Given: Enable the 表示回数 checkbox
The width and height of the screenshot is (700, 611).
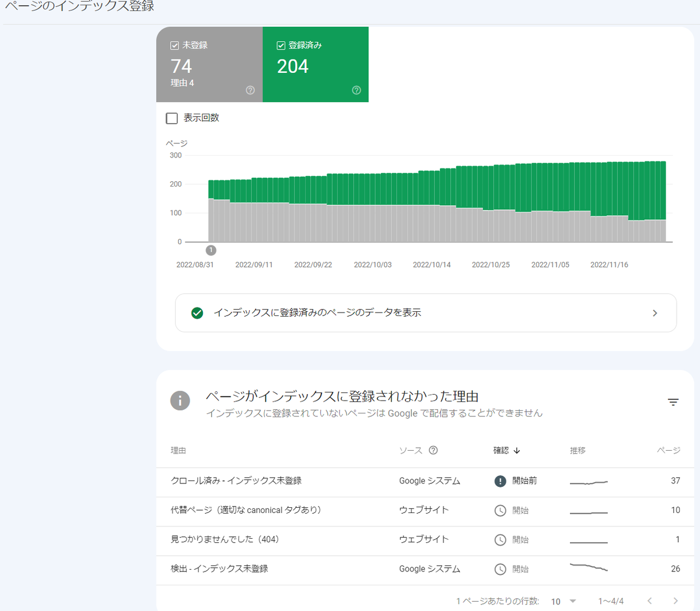Looking at the screenshot, I should pos(171,118).
